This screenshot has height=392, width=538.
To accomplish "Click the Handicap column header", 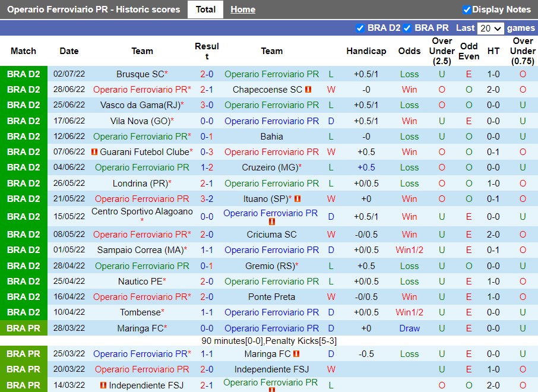I will 366,51.
